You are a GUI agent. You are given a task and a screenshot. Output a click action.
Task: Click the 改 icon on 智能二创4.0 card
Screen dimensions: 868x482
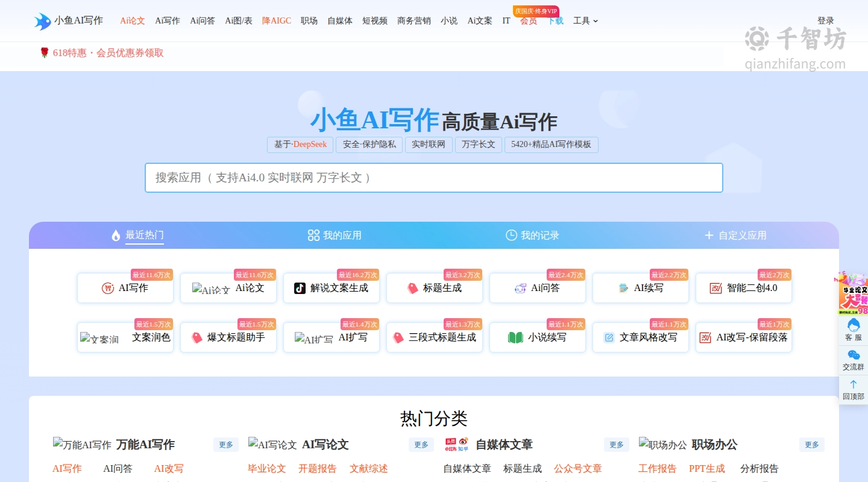715,288
